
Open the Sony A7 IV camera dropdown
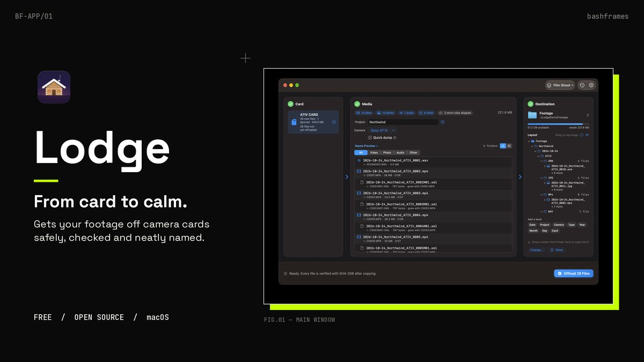pos(383,130)
